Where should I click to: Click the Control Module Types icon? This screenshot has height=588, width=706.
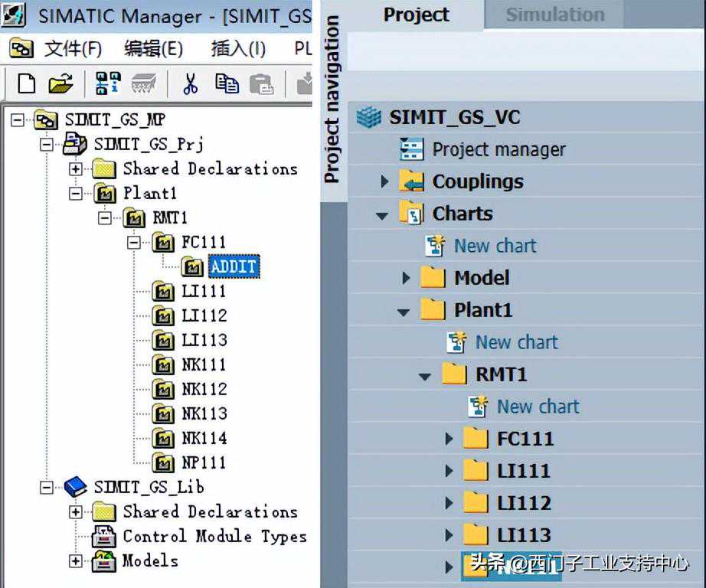click(103, 536)
